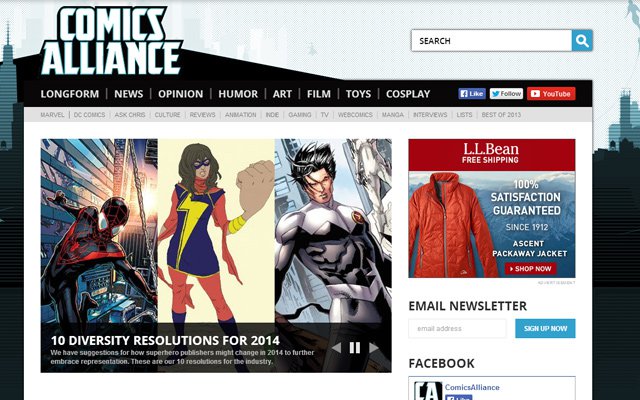Image resolution: width=640 pixels, height=400 pixels.
Task: Pause the featured slideshow
Action: click(x=355, y=348)
